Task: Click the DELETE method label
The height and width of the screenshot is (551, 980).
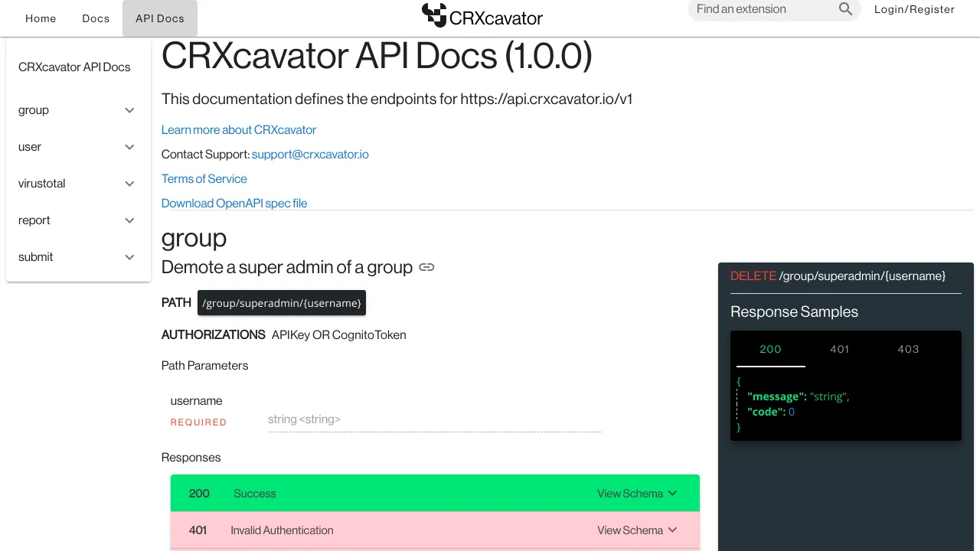Action: click(x=753, y=275)
